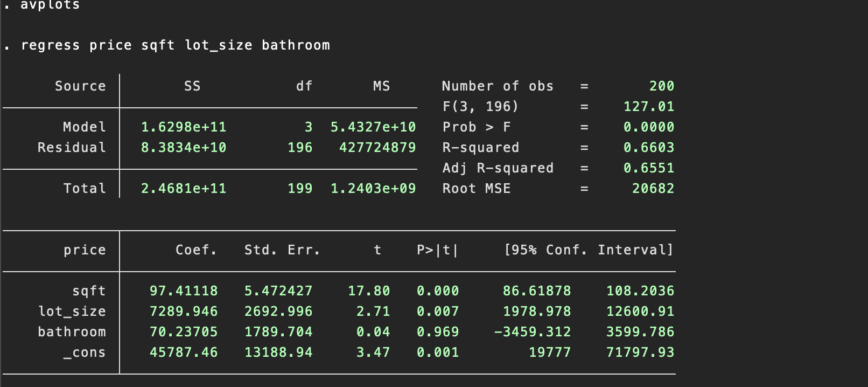Click _cons p-value 0.001
The width and height of the screenshot is (868, 387).
pyautogui.click(x=438, y=353)
